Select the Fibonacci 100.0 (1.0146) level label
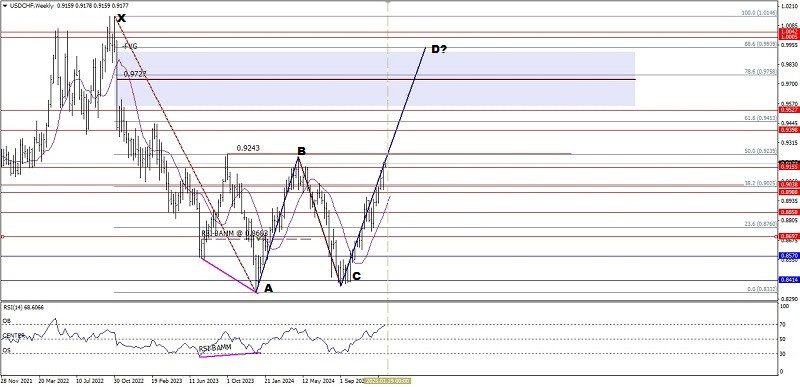This screenshot has height=387, width=800. coord(759,13)
